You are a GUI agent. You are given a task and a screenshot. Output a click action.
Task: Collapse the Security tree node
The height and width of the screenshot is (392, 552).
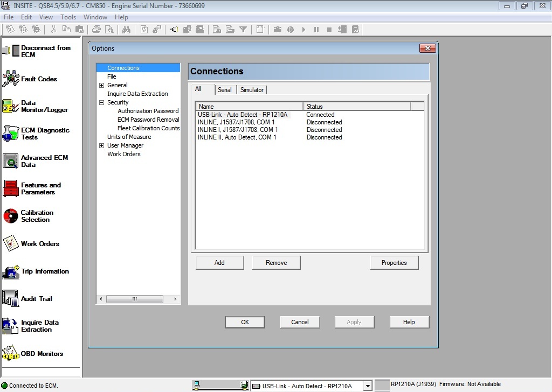(x=102, y=102)
